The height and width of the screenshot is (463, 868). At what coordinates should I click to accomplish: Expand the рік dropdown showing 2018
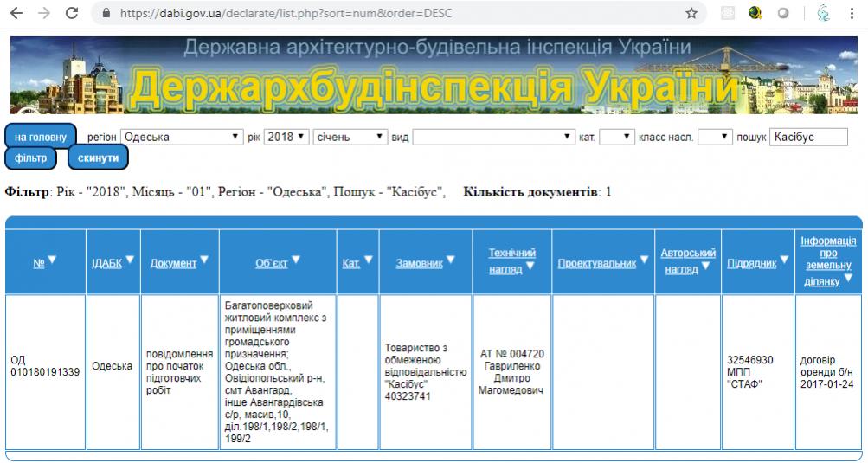[286, 137]
